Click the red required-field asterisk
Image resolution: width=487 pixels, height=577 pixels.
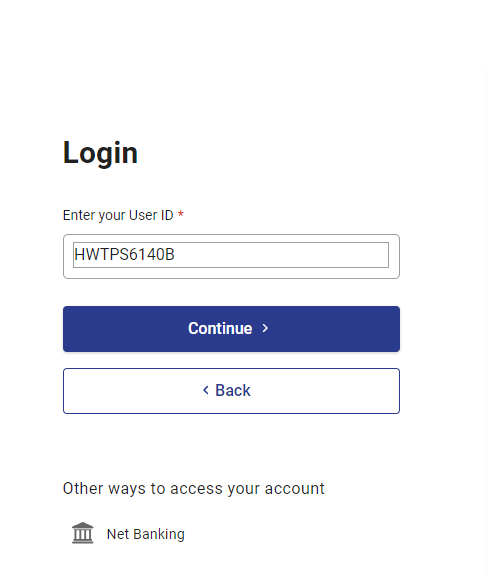(x=180, y=214)
